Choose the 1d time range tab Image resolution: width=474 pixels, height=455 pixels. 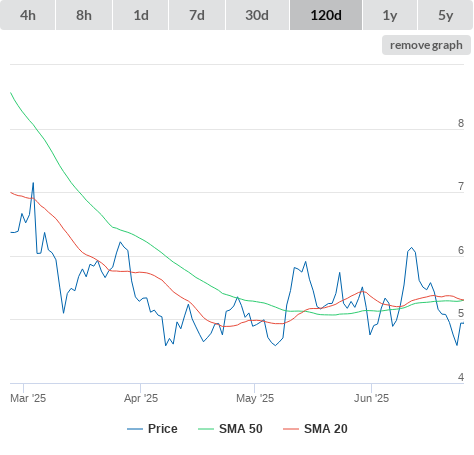[x=141, y=15]
